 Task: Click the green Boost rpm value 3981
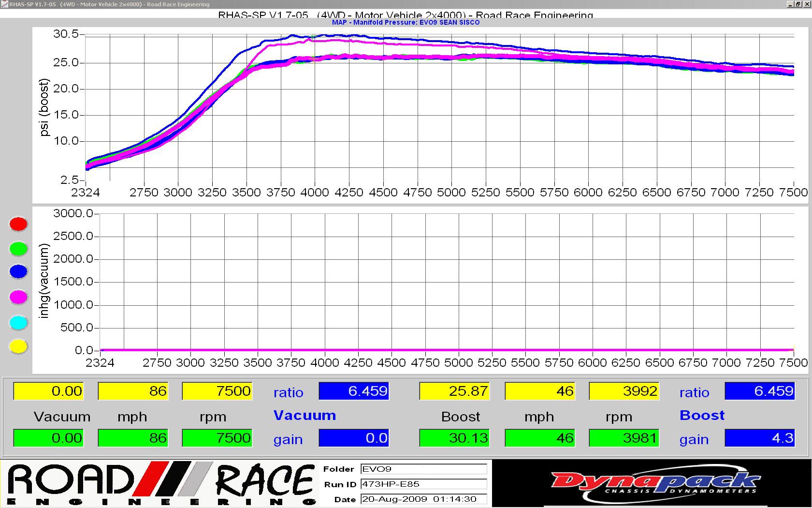(624, 438)
